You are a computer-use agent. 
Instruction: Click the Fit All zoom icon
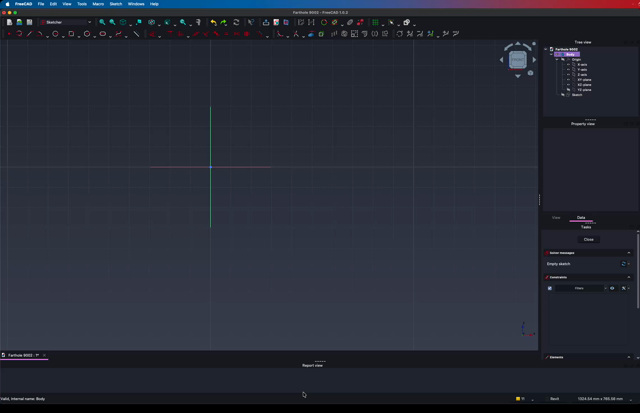(102, 22)
